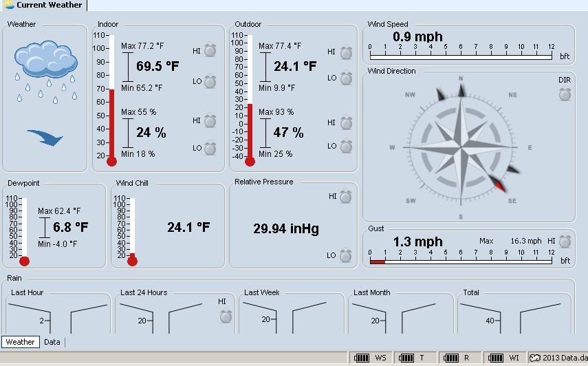The height and width of the screenshot is (366, 588).
Task: Click the Outdoor temperature HI alarm clock
Action: (x=346, y=53)
